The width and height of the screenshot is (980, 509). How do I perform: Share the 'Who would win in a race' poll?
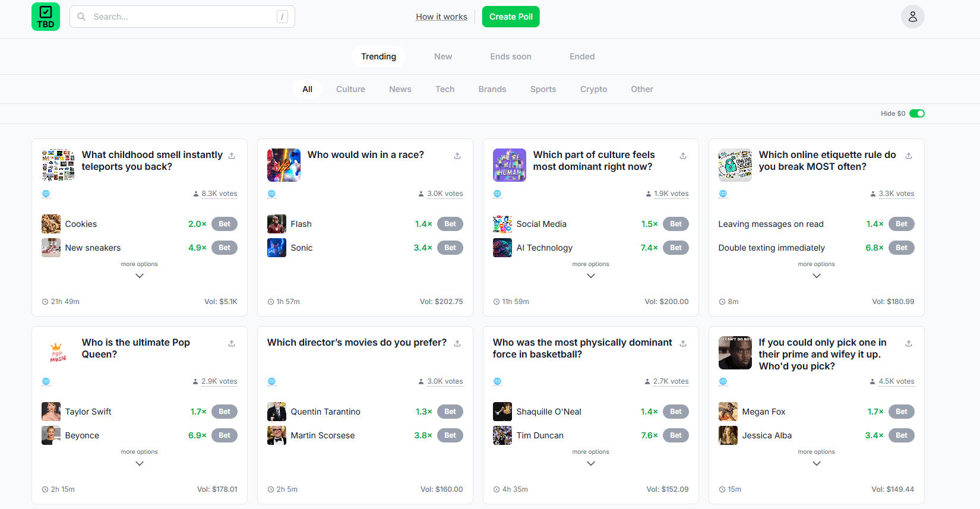[x=457, y=156]
